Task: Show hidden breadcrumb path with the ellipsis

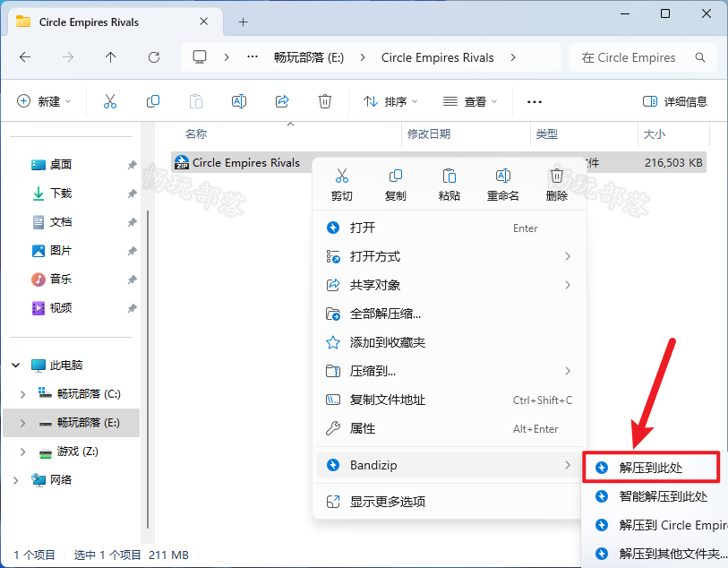Action: pyautogui.click(x=253, y=57)
